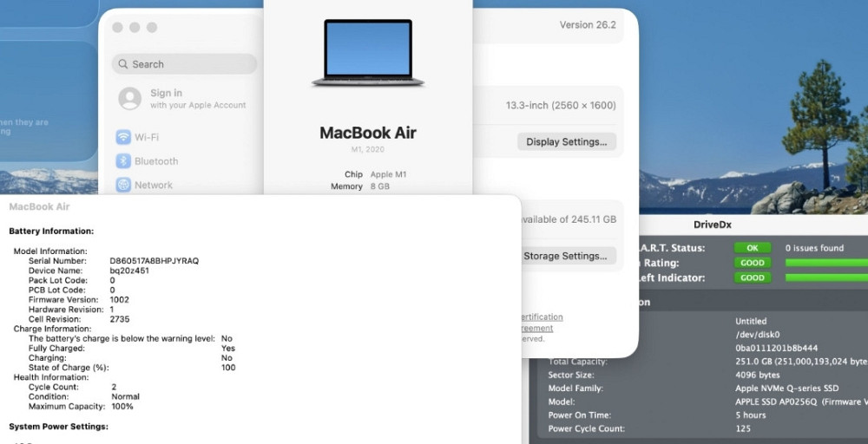Click device name bq20z451

point(129,271)
